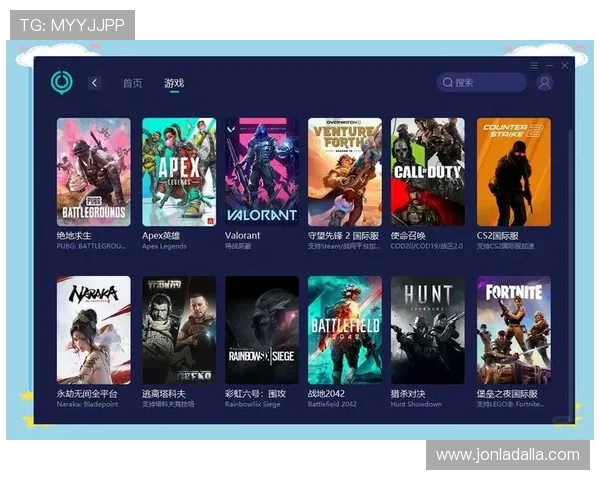Open the Hunt Showdown cover
Screen dimensions: 600x480
click(x=428, y=330)
